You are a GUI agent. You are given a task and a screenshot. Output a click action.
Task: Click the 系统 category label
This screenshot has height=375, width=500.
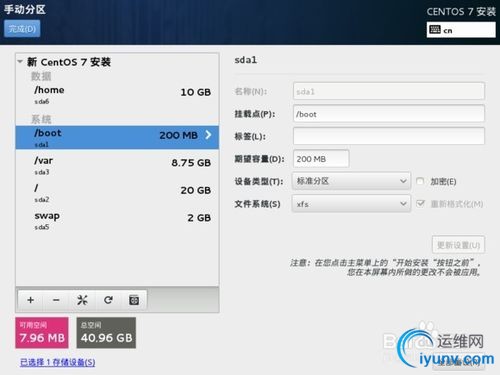(41, 119)
